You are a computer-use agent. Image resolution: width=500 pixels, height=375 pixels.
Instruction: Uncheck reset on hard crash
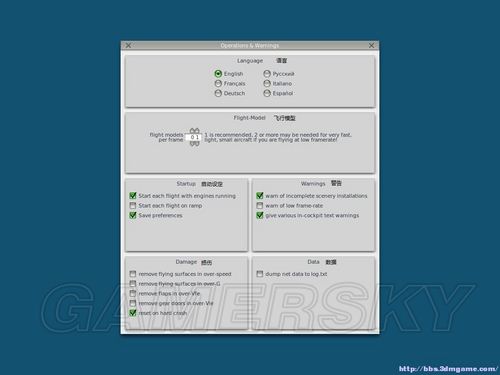pyautogui.click(x=133, y=313)
